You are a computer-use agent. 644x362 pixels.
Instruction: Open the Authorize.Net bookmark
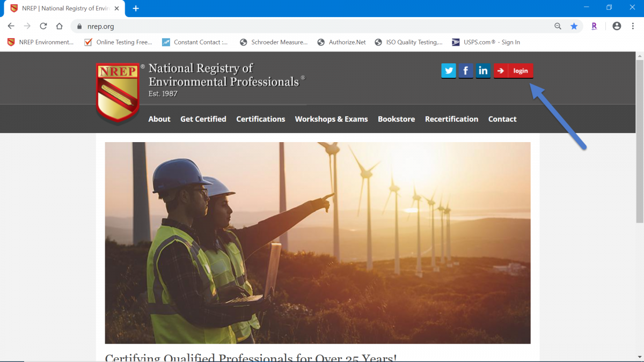[342, 42]
